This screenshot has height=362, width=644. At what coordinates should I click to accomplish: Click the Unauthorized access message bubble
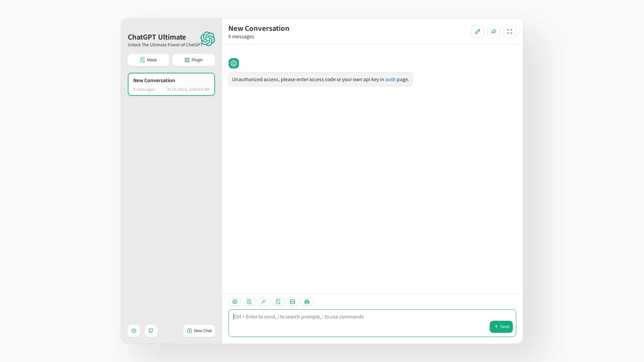[321, 79]
